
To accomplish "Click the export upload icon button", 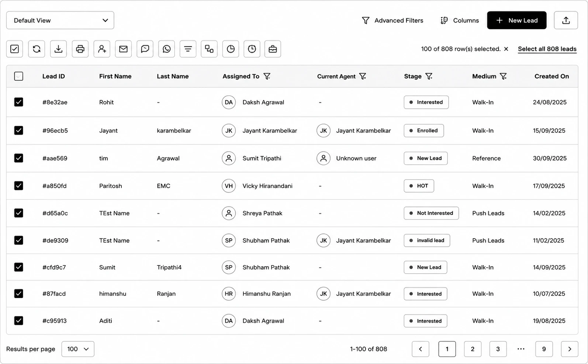I will click(x=566, y=20).
